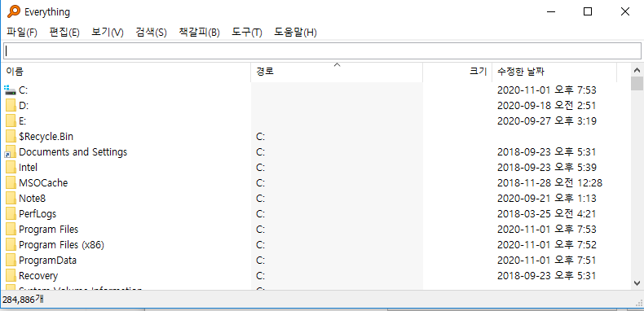Click the Note8 folder icon

pyautogui.click(x=11, y=198)
